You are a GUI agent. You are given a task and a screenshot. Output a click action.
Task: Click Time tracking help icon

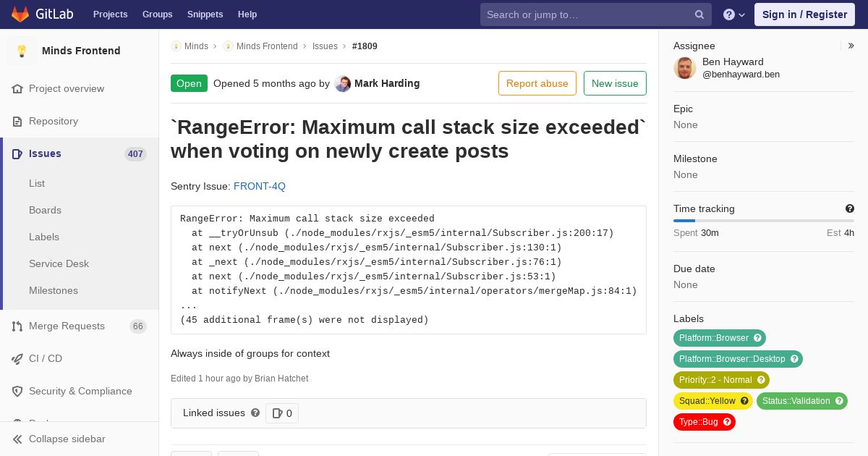(x=850, y=208)
